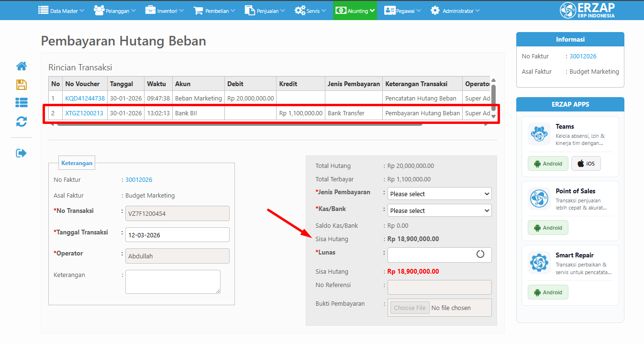Expand the Jenis Pembayaran dropdown
The image size is (644, 344).
click(x=439, y=194)
